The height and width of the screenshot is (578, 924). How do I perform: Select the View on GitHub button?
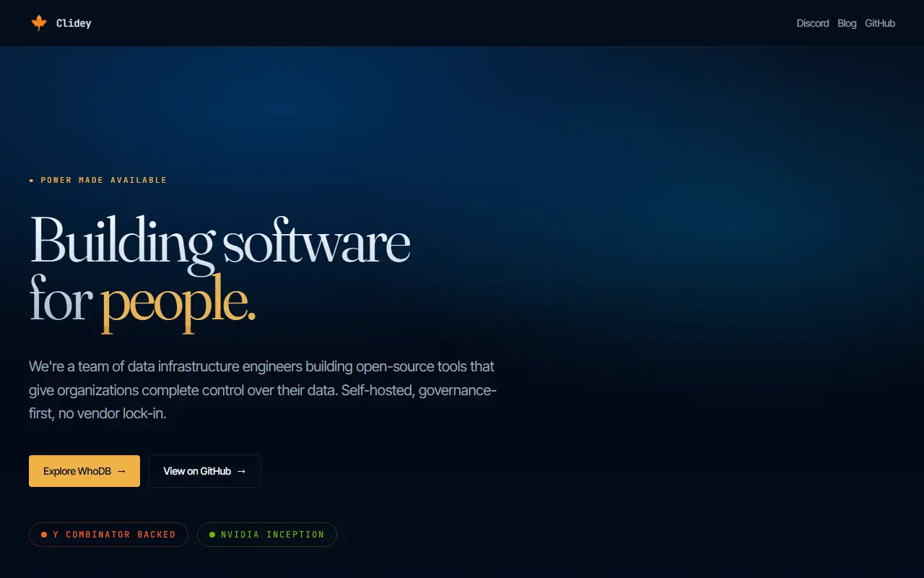(204, 471)
